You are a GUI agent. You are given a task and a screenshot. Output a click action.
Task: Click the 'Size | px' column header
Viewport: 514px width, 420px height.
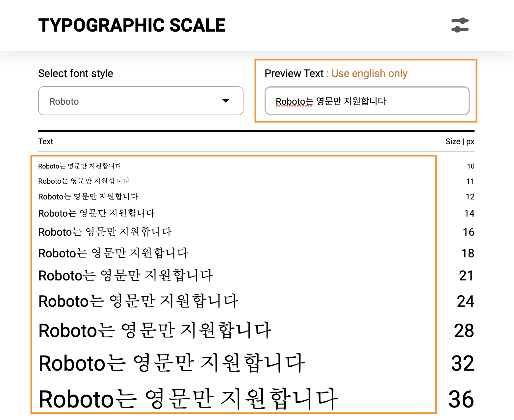(x=459, y=142)
